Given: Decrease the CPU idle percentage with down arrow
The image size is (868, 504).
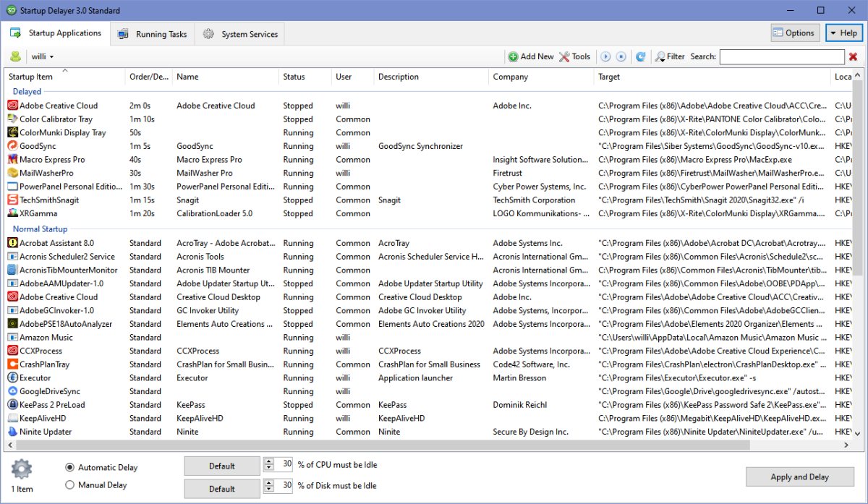Looking at the screenshot, I should [x=268, y=469].
